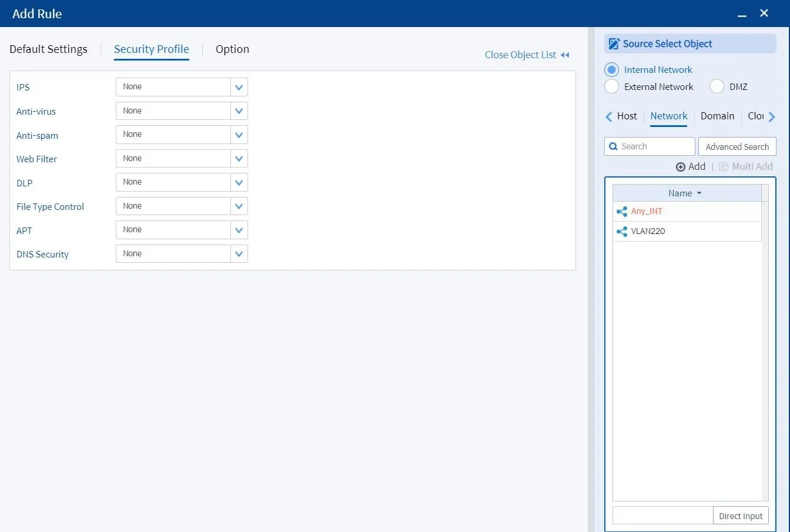Image resolution: width=790 pixels, height=532 pixels.
Task: Click the magnifier icon in Search box
Action: 613,146
